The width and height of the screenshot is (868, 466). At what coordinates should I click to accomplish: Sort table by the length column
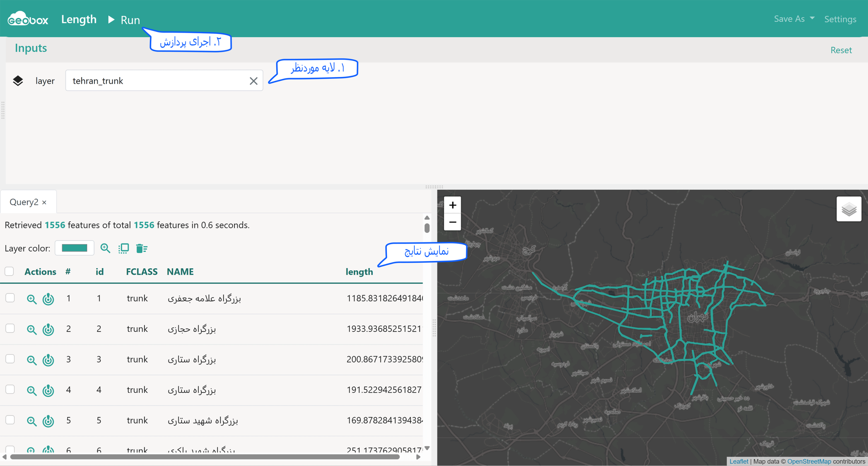359,272
